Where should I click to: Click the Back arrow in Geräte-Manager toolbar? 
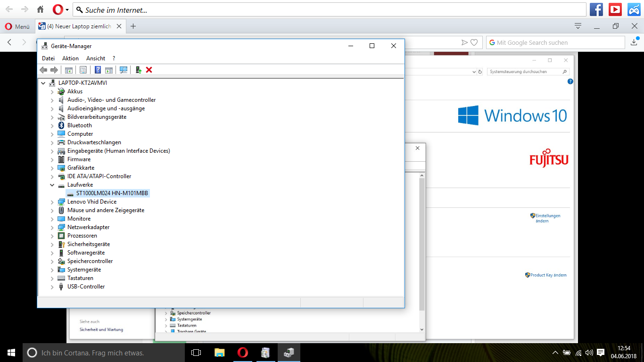click(x=43, y=70)
